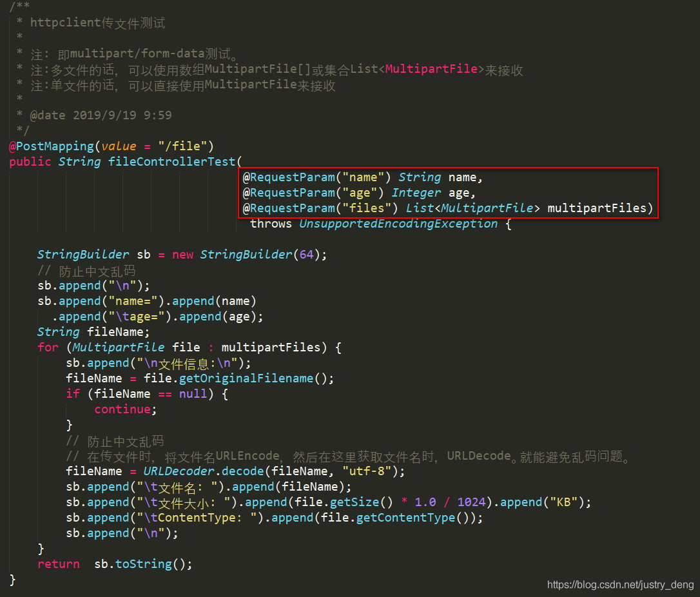Click the multipartFiles parameter name
Image resolution: width=700 pixels, height=597 pixels.
pyautogui.click(x=596, y=208)
